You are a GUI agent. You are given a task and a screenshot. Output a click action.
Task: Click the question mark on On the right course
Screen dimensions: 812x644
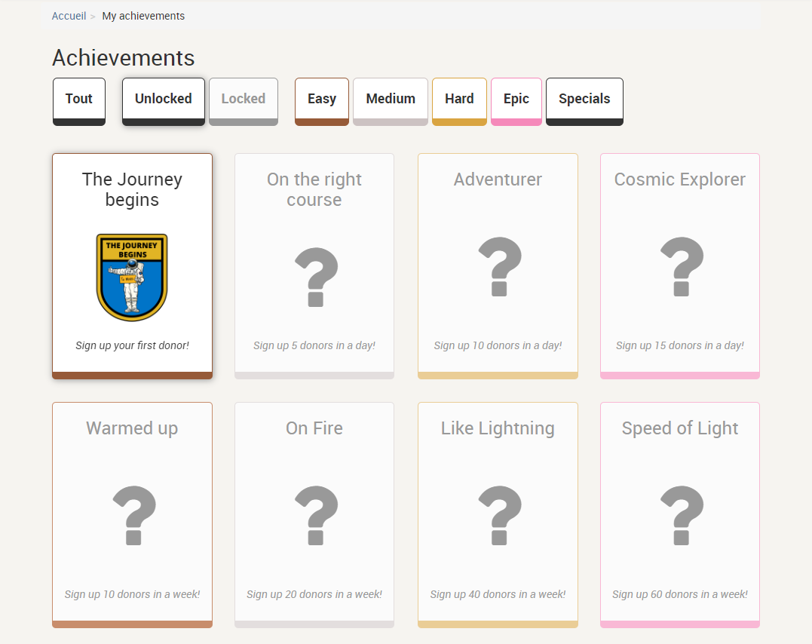316,278
